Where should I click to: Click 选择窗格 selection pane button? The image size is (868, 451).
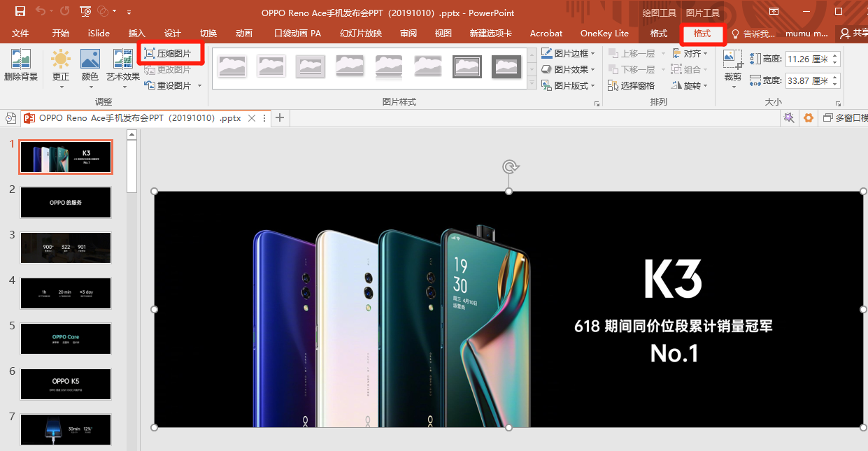tap(632, 85)
